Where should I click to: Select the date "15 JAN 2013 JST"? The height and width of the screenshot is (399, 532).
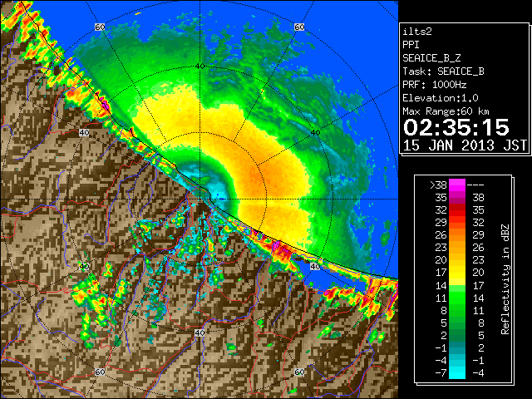(465, 145)
